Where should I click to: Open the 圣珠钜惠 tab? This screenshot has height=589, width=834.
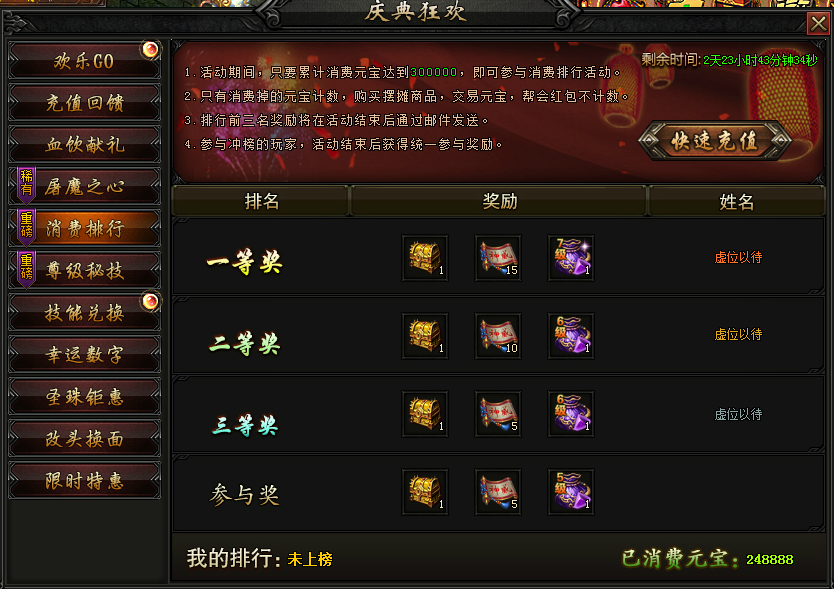[x=84, y=397]
